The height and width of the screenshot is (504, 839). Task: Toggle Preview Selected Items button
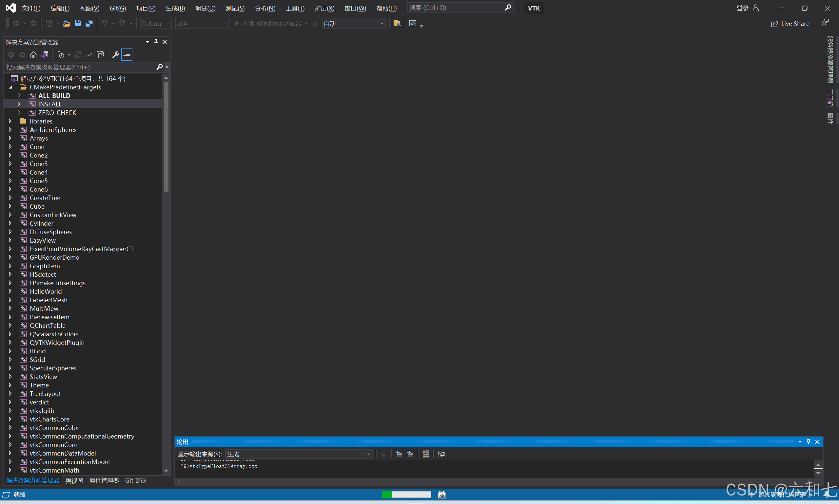[127, 55]
